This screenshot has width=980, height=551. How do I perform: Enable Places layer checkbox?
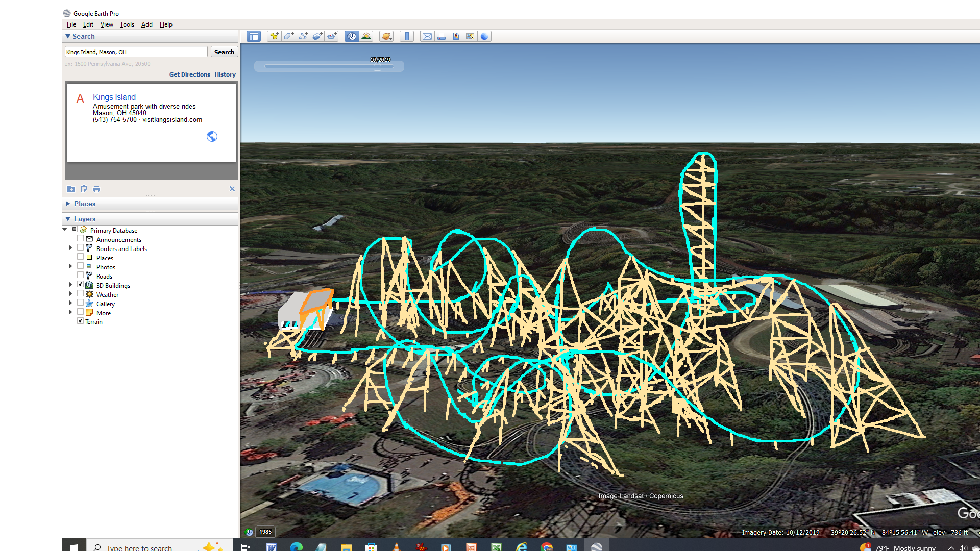(80, 257)
